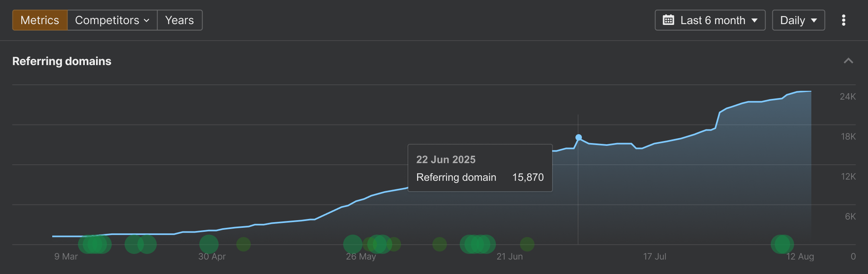Click the large green marker above 26 May
This screenshot has height=274, width=868.
tap(352, 244)
